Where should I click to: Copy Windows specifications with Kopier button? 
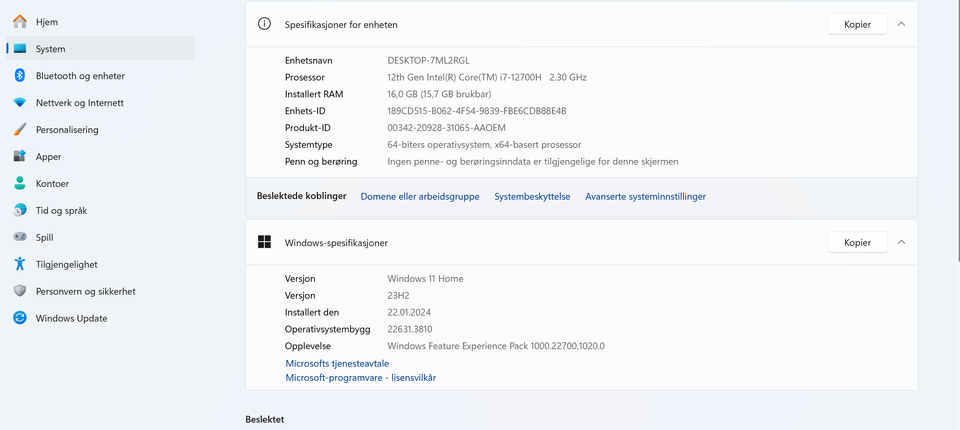(857, 242)
